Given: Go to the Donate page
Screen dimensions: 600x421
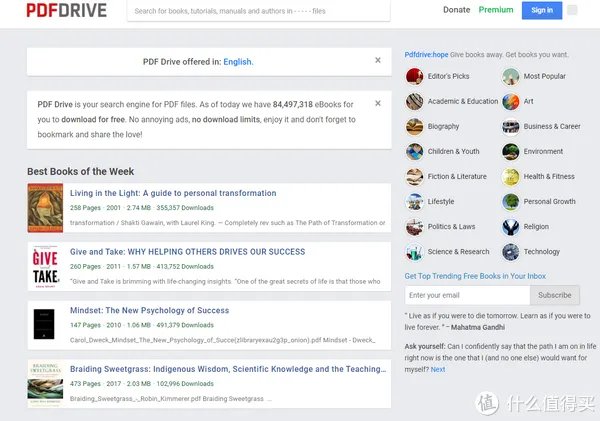Looking at the screenshot, I should [x=456, y=10].
